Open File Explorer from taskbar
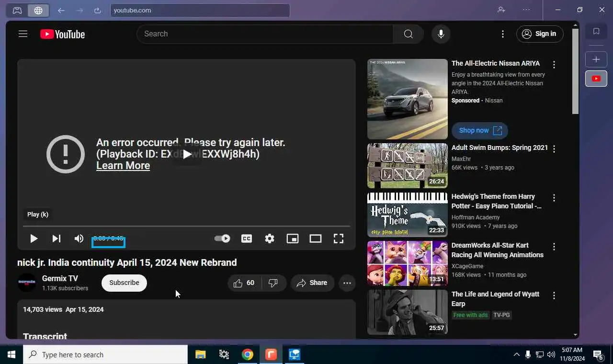 click(x=201, y=354)
